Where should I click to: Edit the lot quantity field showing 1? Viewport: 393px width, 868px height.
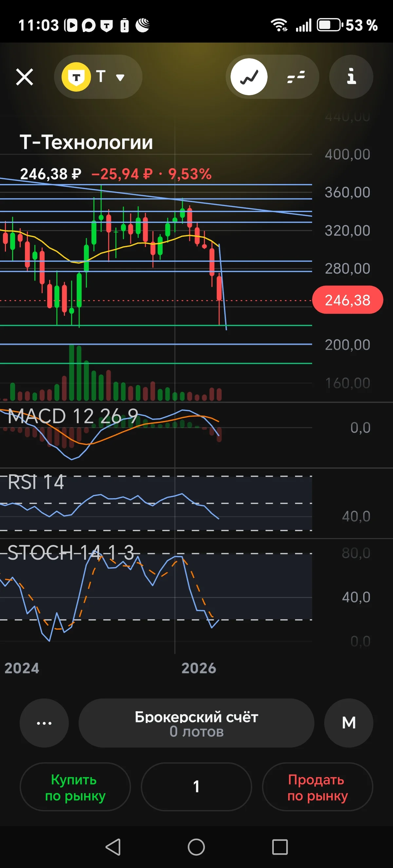click(196, 787)
